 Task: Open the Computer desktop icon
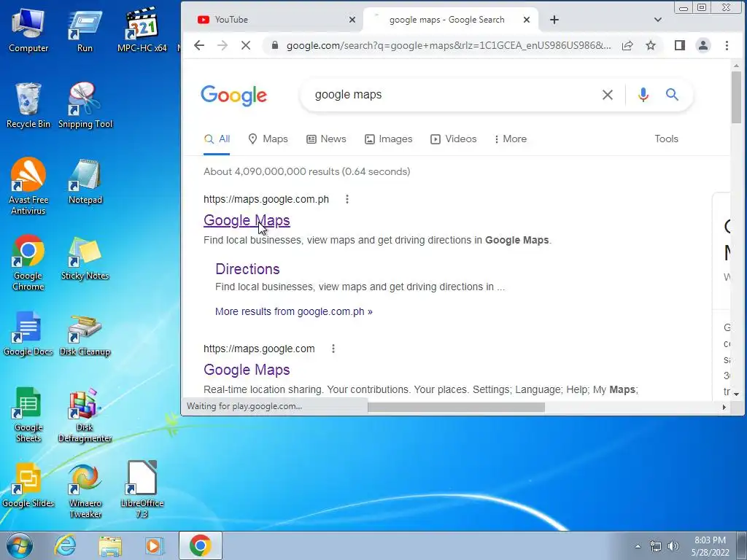(28, 31)
